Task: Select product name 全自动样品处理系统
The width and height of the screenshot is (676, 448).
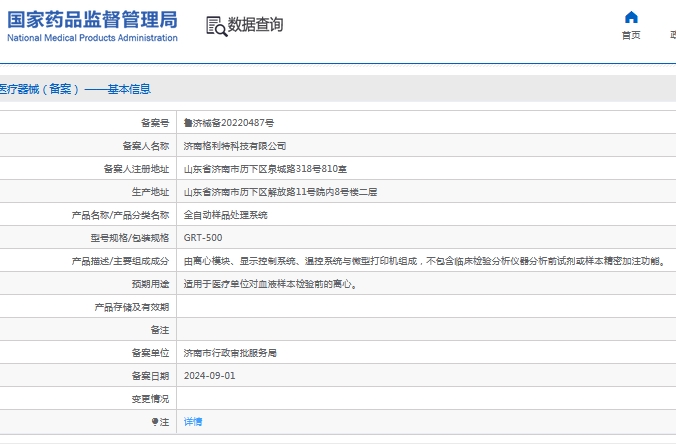Action: click(225, 215)
